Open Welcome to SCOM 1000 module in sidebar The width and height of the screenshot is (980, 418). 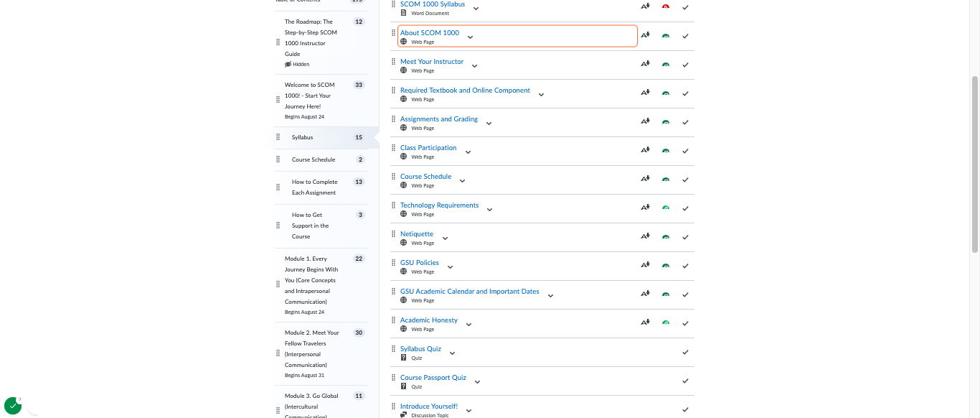(309, 96)
